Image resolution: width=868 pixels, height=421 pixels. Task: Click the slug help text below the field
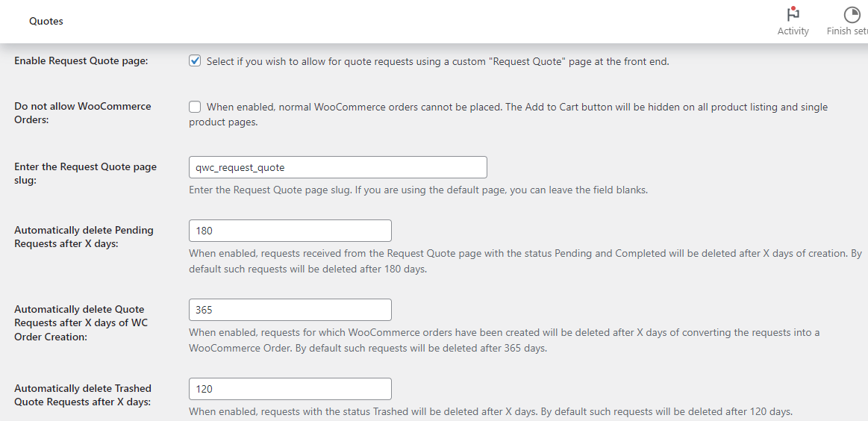418,190
